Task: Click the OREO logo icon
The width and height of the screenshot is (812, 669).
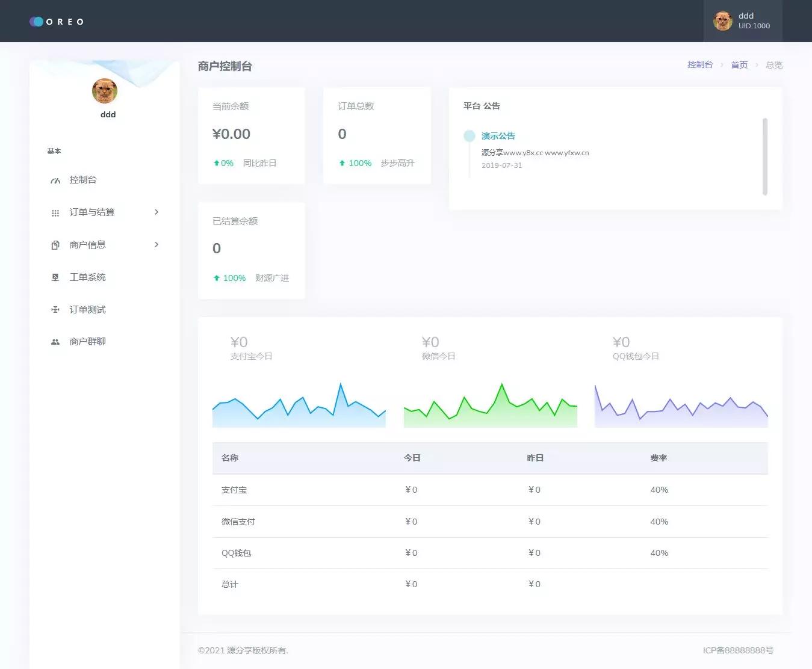Action: (37, 22)
